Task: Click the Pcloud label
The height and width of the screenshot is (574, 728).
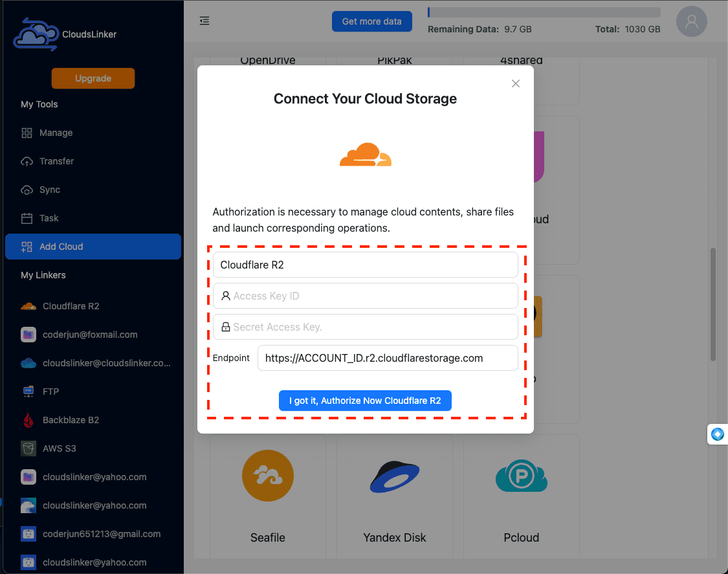Action: (522, 537)
